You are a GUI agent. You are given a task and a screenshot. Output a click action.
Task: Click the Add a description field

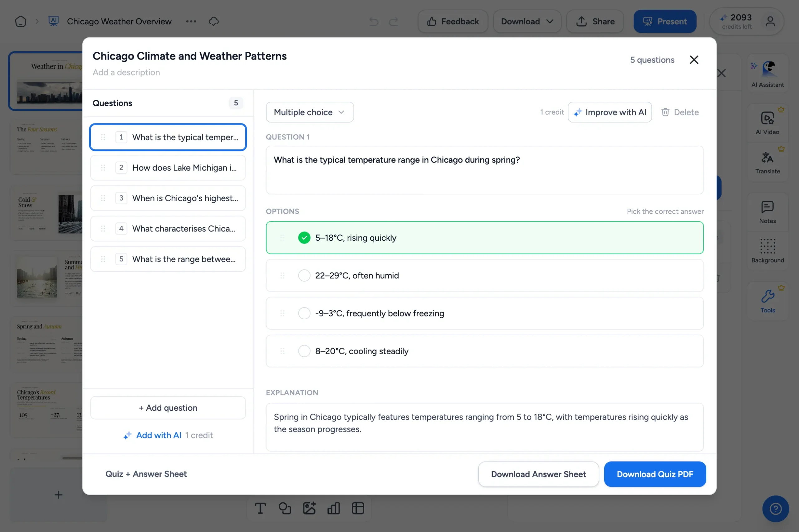(126, 72)
